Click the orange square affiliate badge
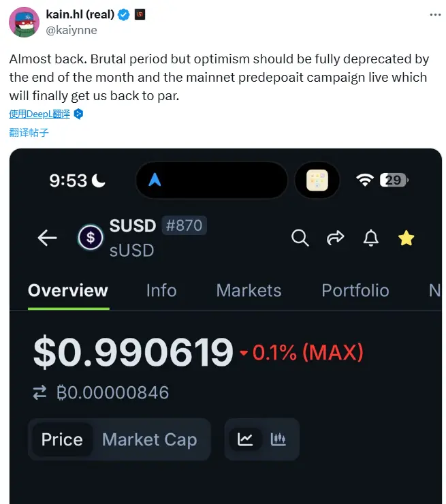 click(x=139, y=15)
